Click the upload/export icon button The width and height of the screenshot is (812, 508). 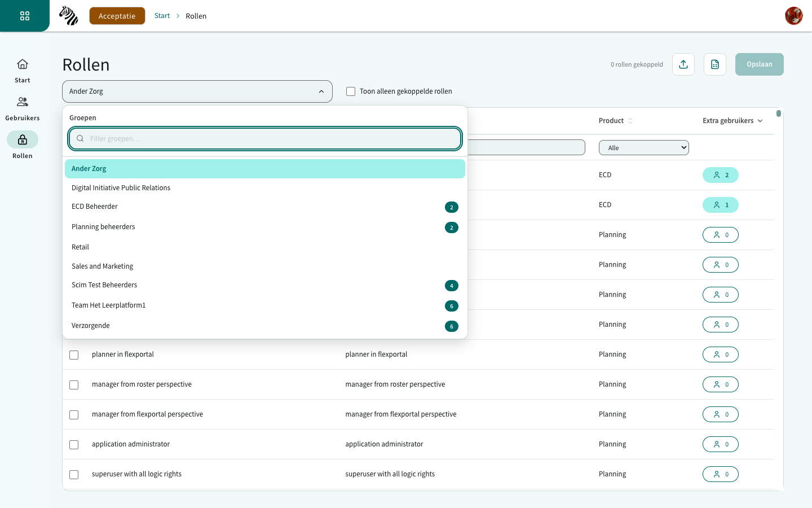click(683, 64)
